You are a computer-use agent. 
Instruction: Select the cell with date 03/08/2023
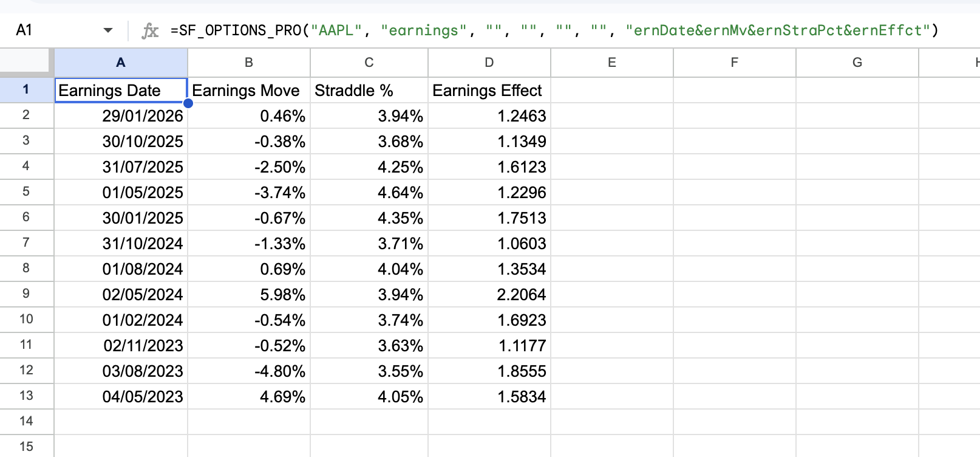(x=121, y=371)
